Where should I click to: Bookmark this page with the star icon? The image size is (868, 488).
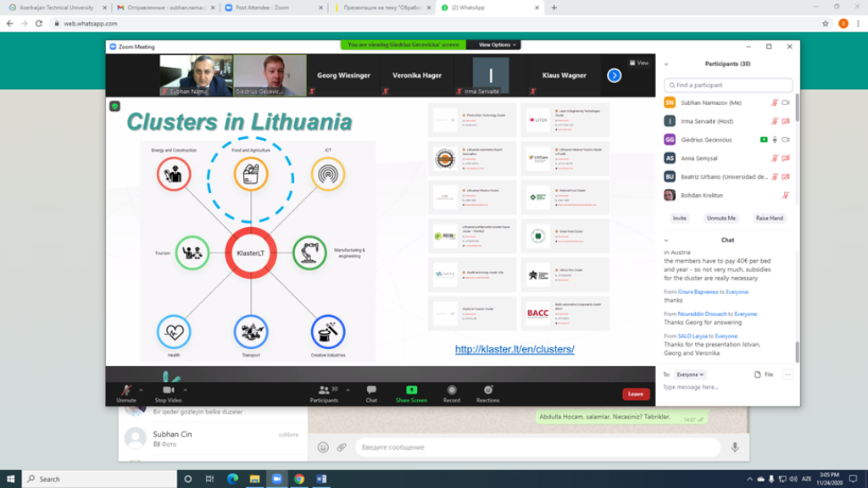826,23
